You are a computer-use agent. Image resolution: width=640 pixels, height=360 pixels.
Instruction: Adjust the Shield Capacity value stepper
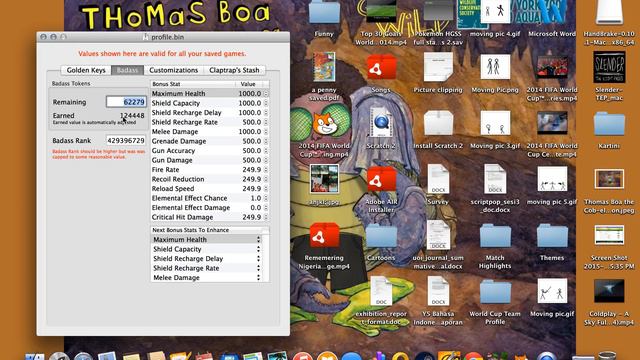point(266,103)
